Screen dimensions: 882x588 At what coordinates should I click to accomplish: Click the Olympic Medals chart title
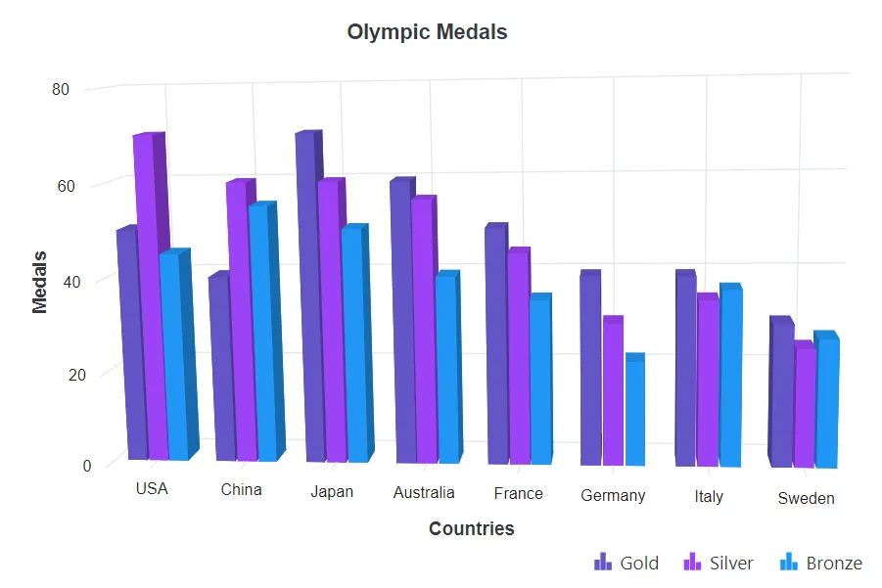pyautogui.click(x=427, y=32)
